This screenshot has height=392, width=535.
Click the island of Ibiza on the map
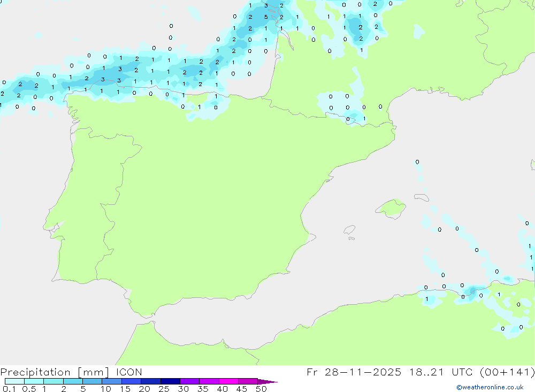pos(349,230)
